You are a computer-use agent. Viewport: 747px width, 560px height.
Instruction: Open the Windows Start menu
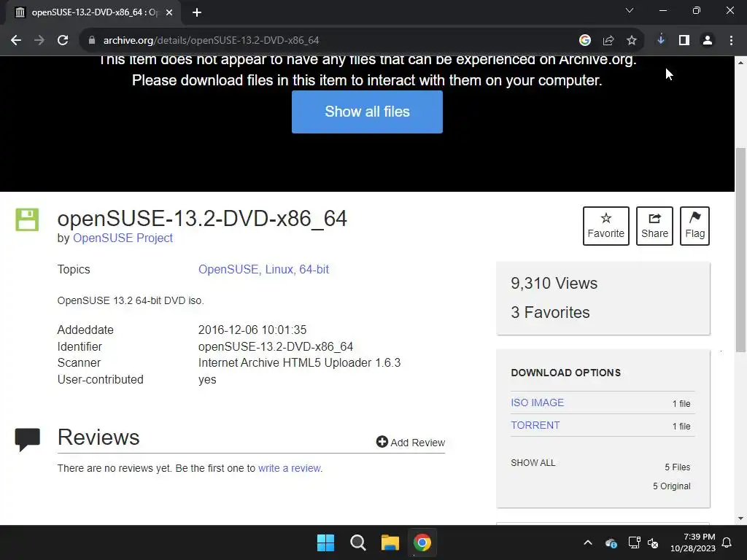[x=326, y=542]
